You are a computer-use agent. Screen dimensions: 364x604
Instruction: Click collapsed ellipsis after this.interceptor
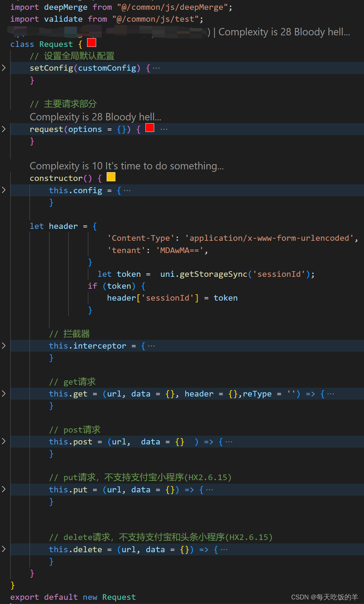[x=151, y=346]
